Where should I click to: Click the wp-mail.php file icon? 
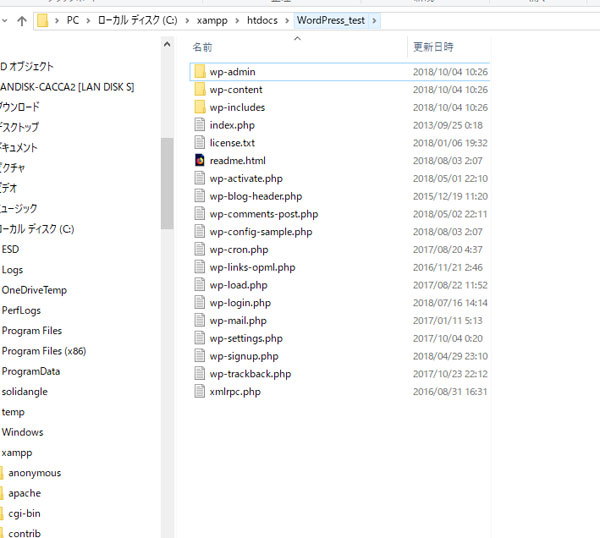point(199,321)
